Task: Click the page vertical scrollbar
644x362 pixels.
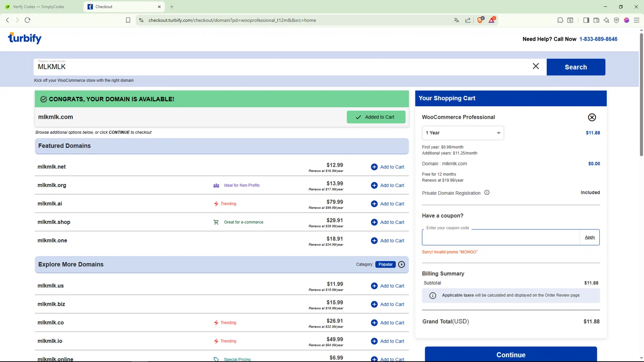Action: coord(641,94)
